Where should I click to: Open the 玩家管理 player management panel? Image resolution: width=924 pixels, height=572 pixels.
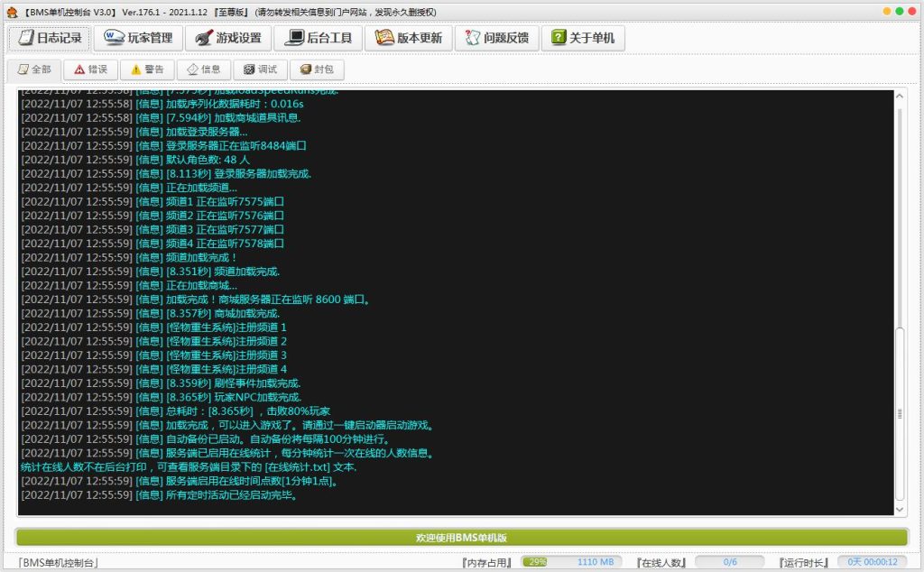(x=137, y=38)
